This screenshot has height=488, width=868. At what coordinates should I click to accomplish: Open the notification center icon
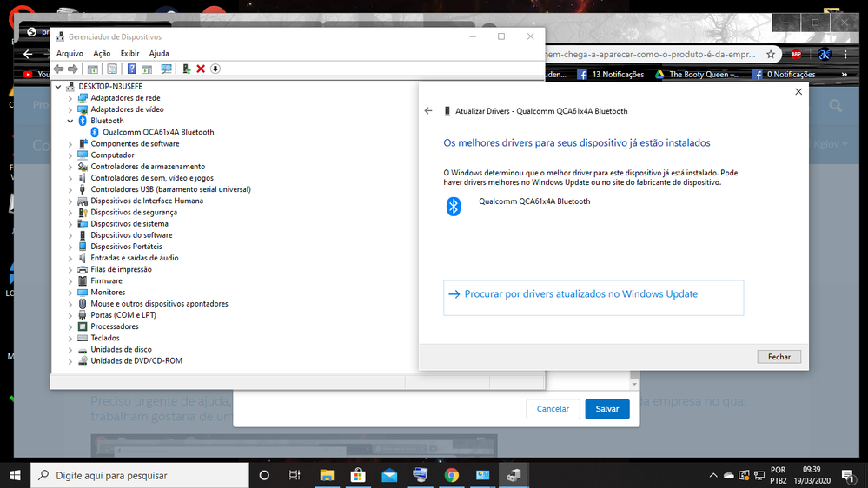(x=847, y=475)
